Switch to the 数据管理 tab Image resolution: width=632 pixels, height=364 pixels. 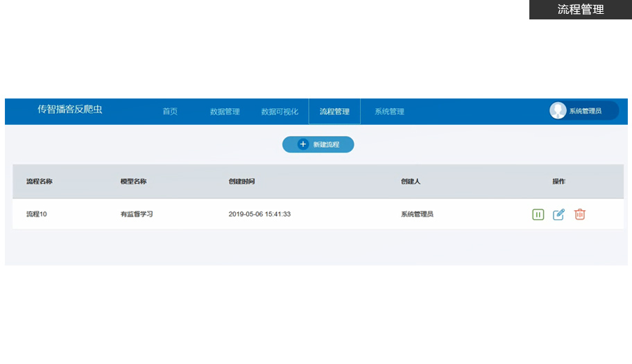coord(225,112)
